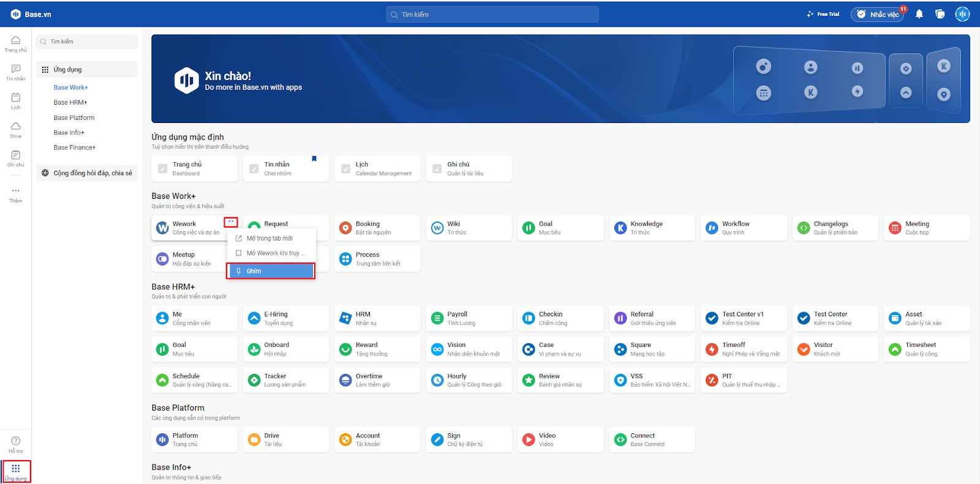Open the Onboard app
Viewport: 980px width, 484px height.
286,349
